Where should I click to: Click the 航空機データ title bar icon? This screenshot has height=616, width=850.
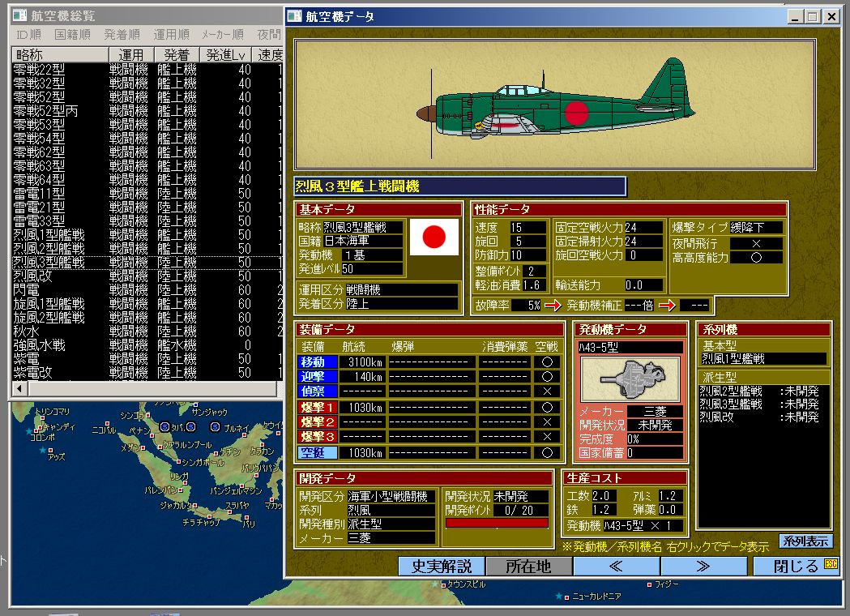coord(296,16)
